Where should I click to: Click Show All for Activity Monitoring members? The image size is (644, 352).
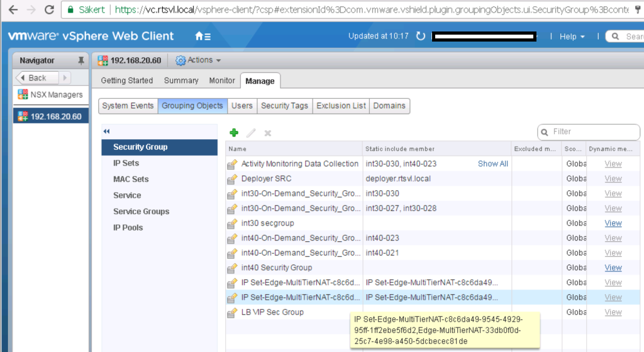pyautogui.click(x=493, y=164)
